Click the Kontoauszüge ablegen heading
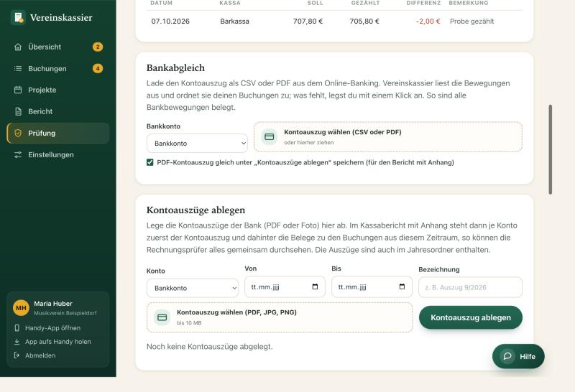The image size is (575, 392). (x=195, y=210)
